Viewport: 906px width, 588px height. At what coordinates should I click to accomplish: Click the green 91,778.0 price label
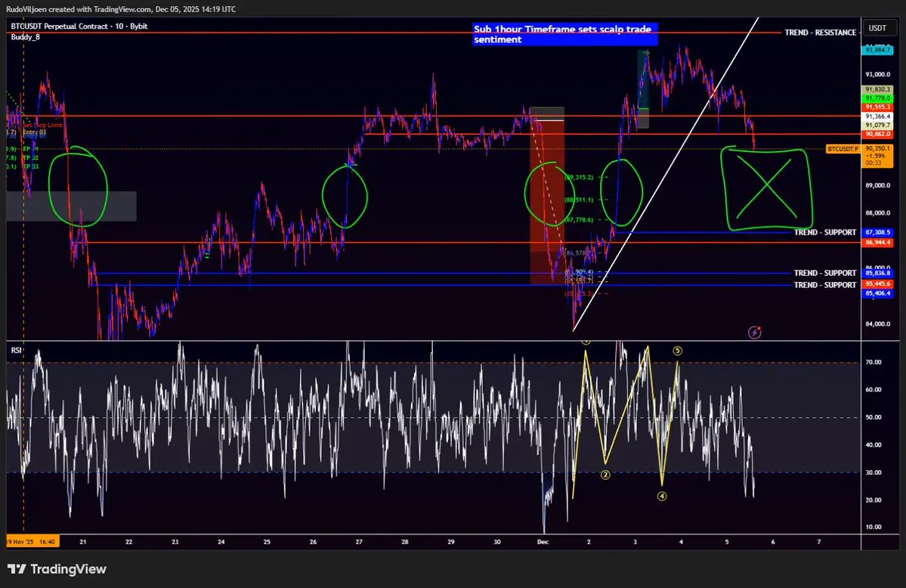pos(878,98)
